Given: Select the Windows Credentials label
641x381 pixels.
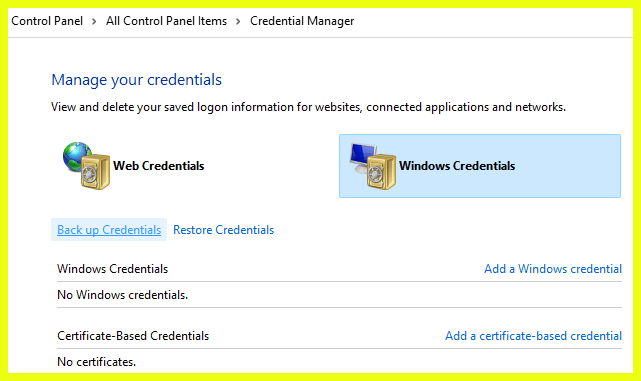Looking at the screenshot, I should point(457,166).
